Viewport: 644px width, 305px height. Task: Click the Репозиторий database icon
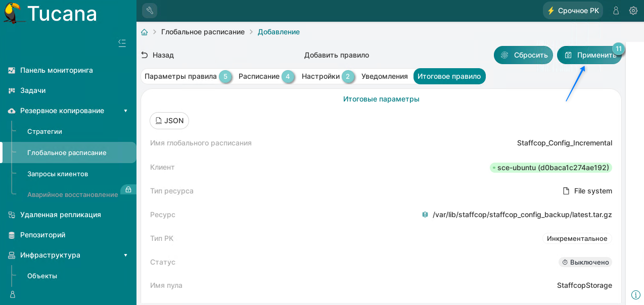pos(12,235)
